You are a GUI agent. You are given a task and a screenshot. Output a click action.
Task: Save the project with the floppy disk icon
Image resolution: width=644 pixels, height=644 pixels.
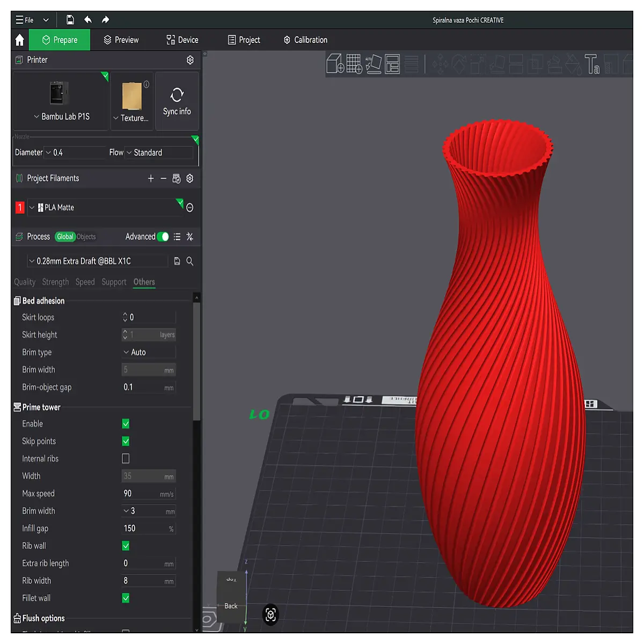(x=70, y=20)
